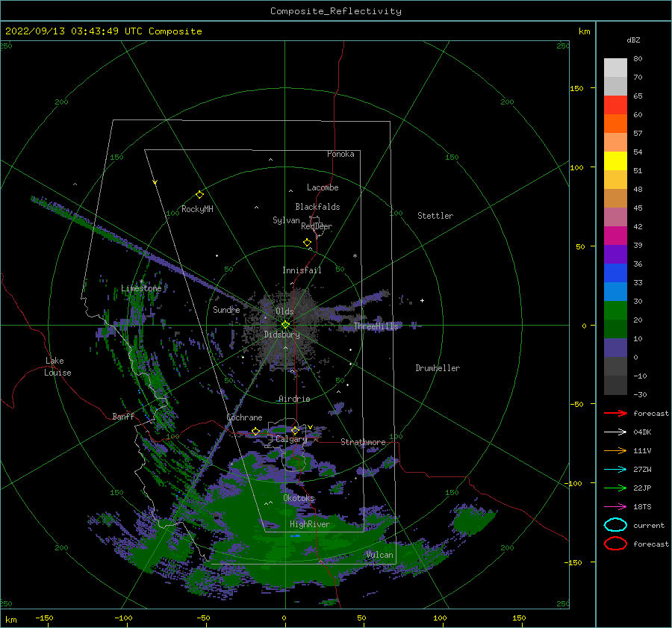The width and height of the screenshot is (672, 628).
Task: Click the Innisfail label
Action: 302,270
